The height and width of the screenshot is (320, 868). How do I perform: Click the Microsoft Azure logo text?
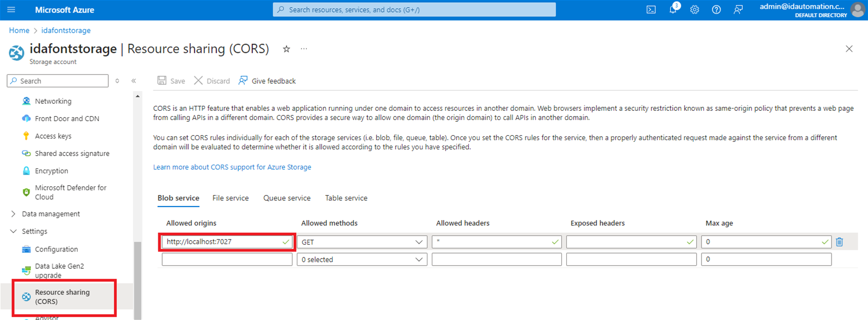coord(65,10)
